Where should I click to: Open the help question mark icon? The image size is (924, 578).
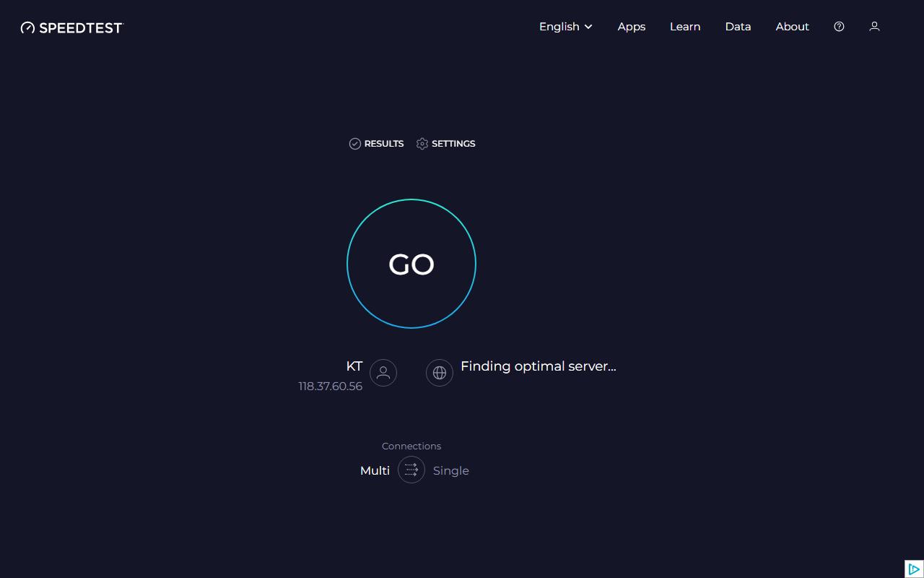point(839,27)
